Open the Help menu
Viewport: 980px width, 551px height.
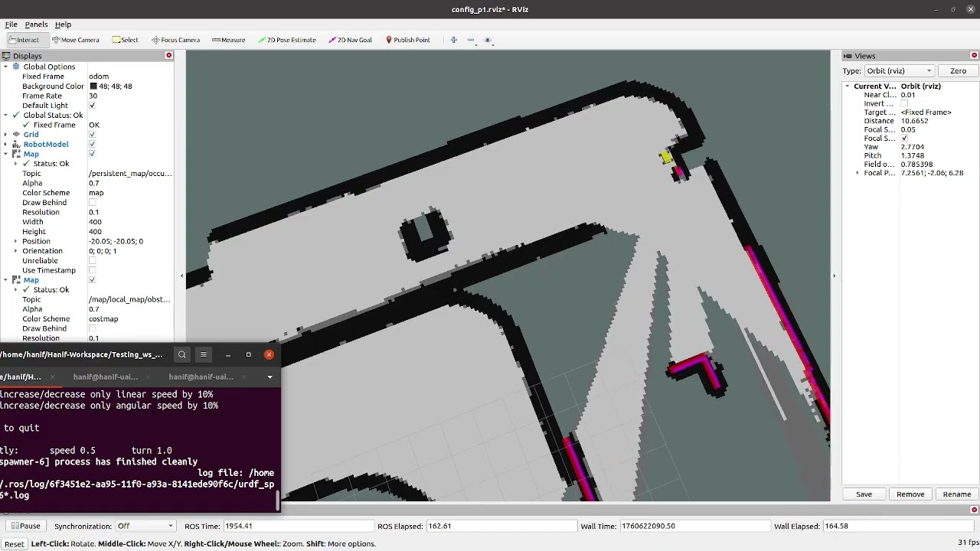tap(63, 24)
